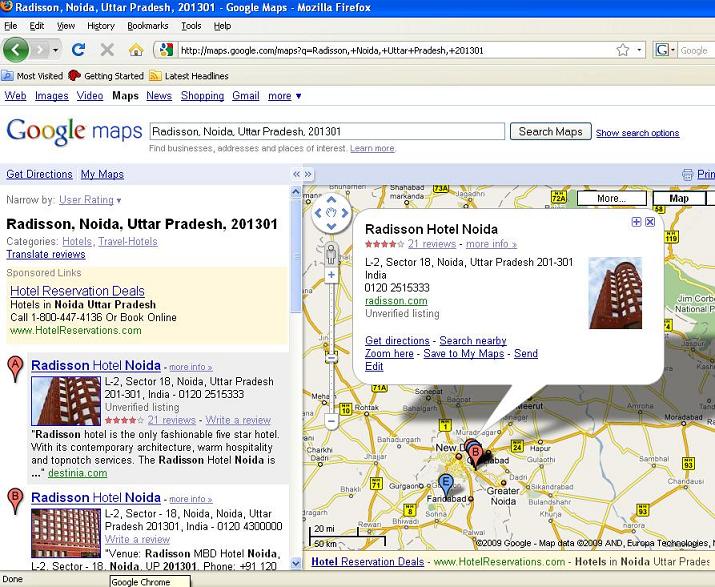Open the Edit menu
Screen dimensions: 715x587
click(x=36, y=26)
